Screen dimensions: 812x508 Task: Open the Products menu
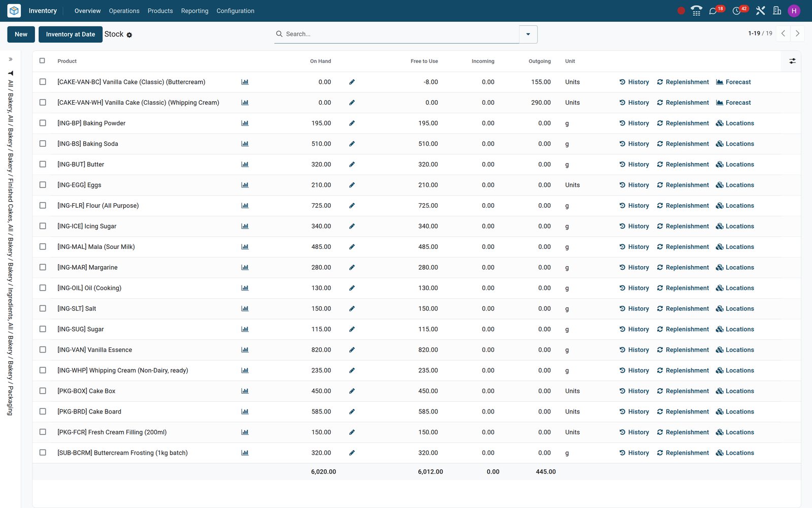tap(160, 11)
